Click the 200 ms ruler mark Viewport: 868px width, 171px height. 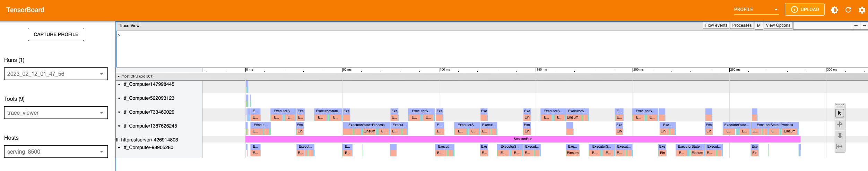pyautogui.click(x=638, y=70)
